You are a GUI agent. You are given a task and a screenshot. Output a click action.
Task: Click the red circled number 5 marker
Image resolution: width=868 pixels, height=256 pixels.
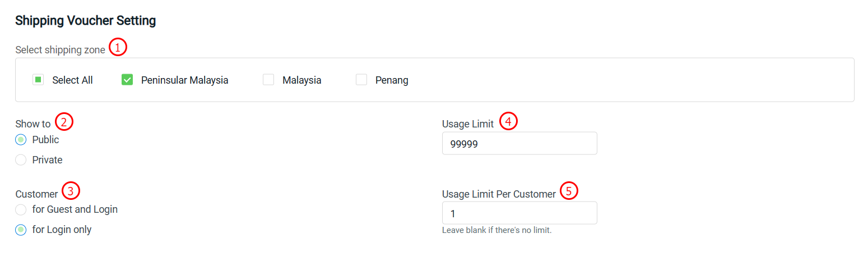click(569, 191)
